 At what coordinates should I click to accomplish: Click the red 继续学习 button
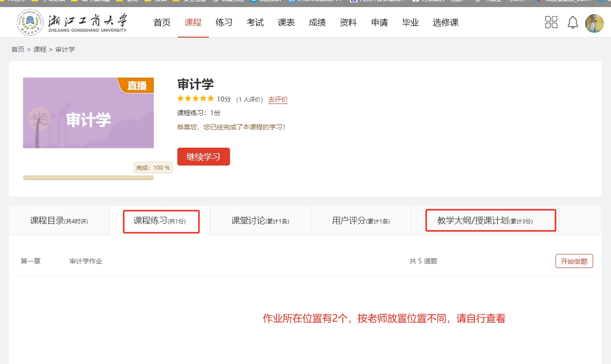point(203,157)
